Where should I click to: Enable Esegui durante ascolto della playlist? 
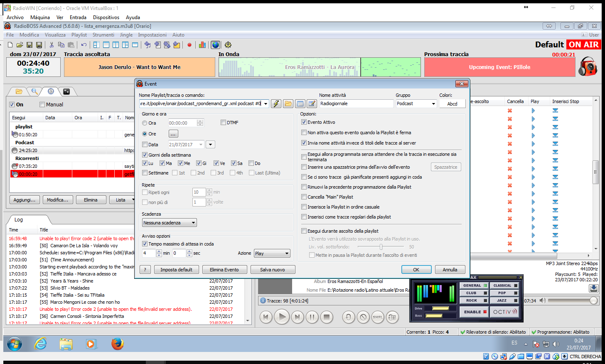click(304, 231)
